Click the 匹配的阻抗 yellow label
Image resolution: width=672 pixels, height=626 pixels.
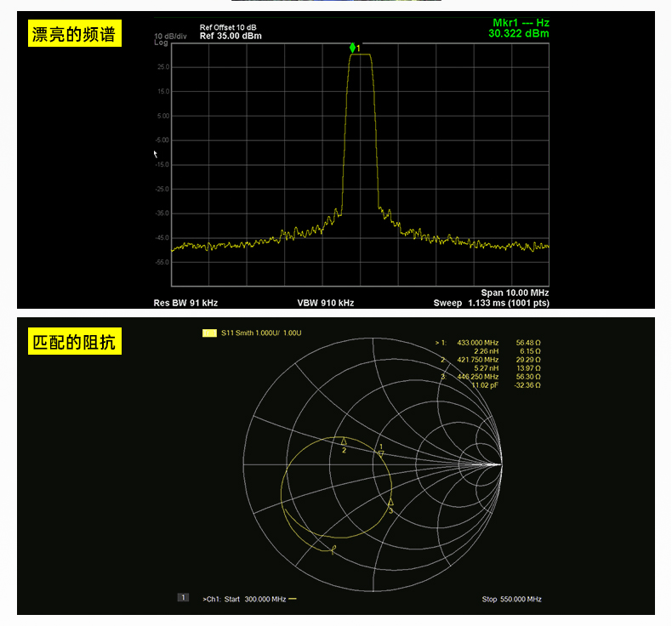75,341
